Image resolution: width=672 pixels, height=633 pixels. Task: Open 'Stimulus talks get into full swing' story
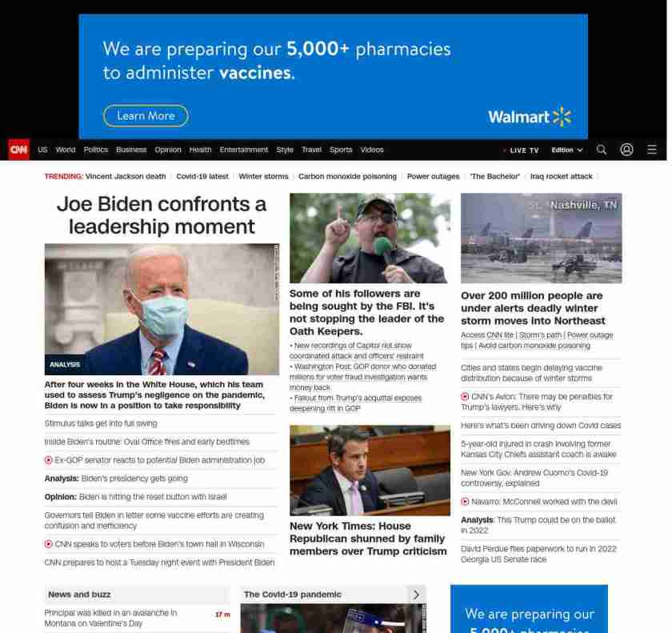101,423
